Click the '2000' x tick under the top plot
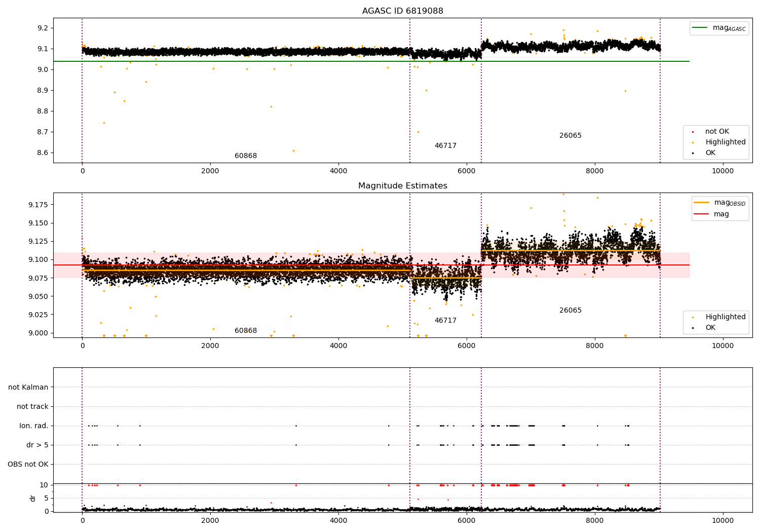Image resolution: width=760 pixels, height=532 pixels. (210, 171)
